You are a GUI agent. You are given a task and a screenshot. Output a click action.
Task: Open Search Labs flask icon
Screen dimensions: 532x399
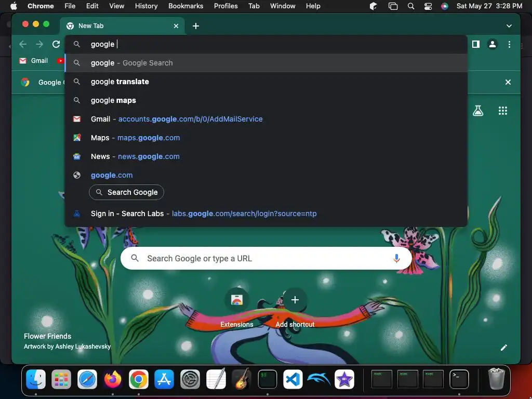pyautogui.click(x=478, y=111)
